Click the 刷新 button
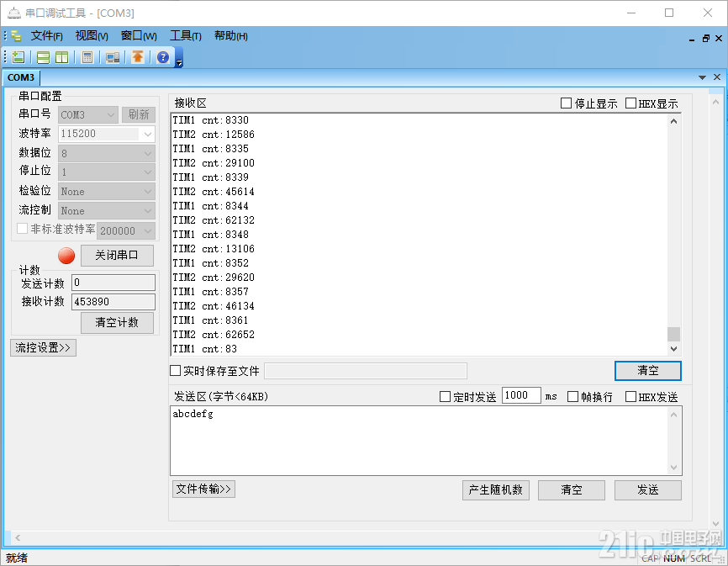This screenshot has width=728, height=566. (139, 114)
